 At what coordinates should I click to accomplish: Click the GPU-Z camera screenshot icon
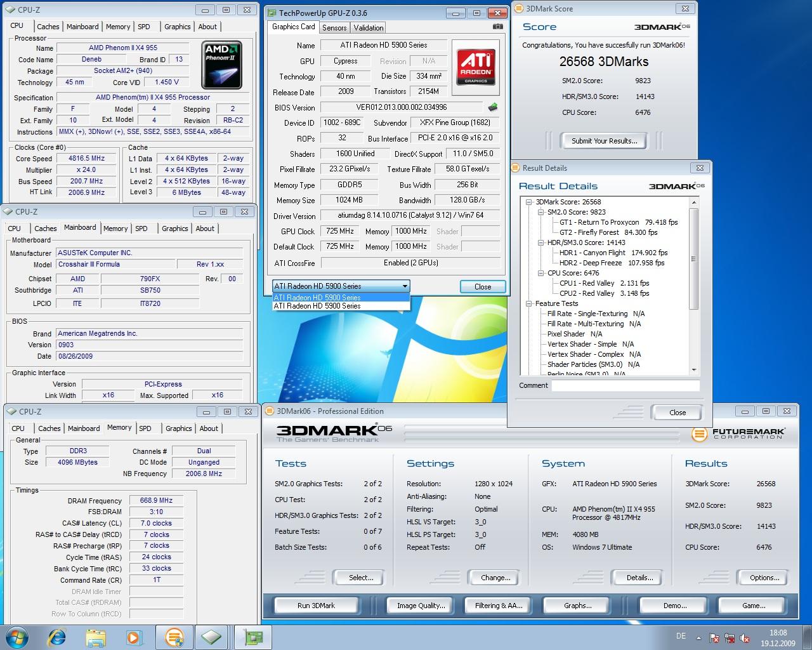click(498, 27)
